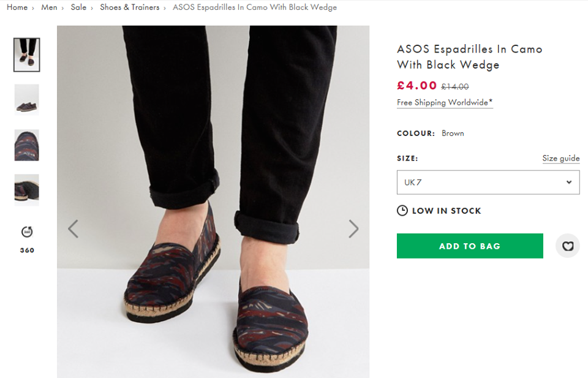The width and height of the screenshot is (588, 378).
Task: Click the low in stock clock icon
Action: tap(402, 211)
